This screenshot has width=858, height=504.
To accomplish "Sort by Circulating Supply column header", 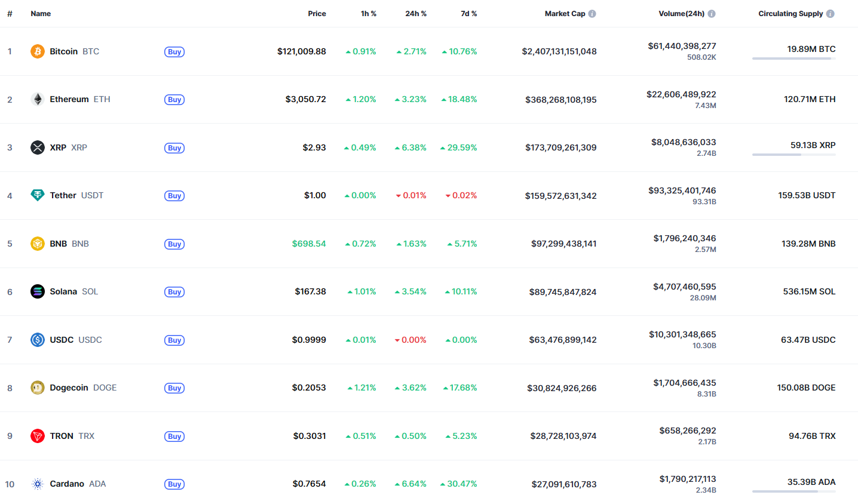I will [790, 14].
